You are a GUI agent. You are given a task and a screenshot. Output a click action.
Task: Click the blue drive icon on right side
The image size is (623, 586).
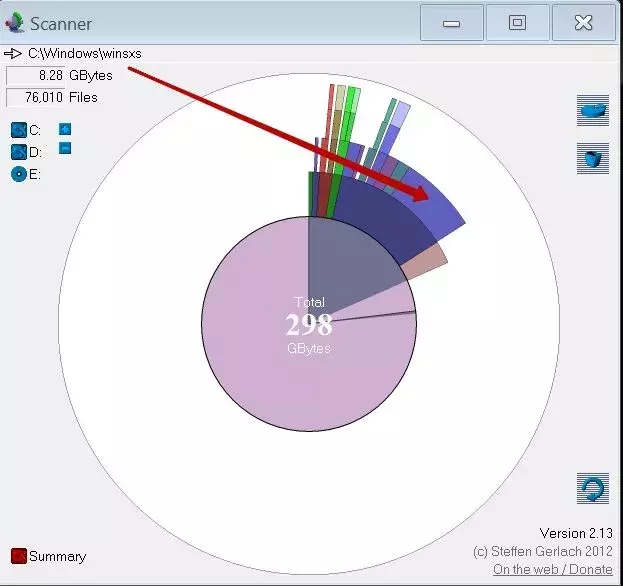tap(593, 110)
